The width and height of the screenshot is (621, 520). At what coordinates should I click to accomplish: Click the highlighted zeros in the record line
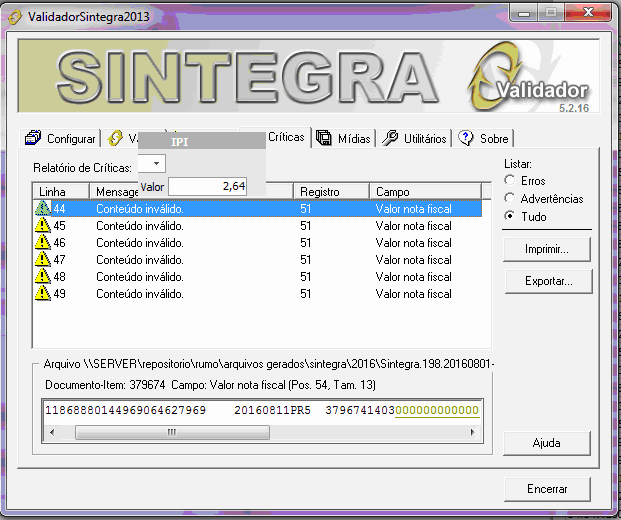pyautogui.click(x=437, y=410)
